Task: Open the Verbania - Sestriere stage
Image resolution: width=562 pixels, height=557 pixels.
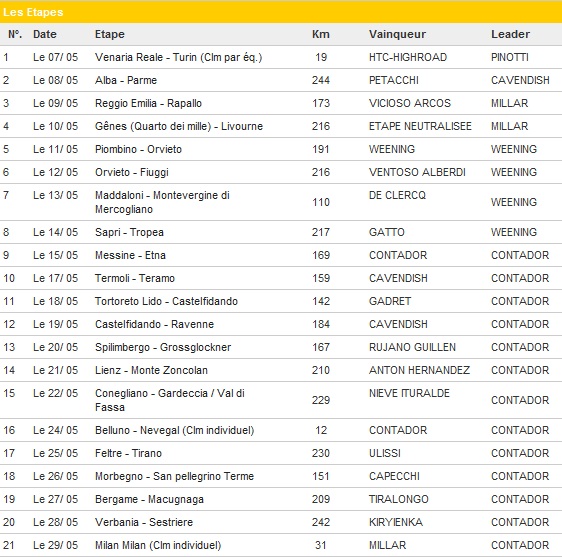Action: point(144,522)
